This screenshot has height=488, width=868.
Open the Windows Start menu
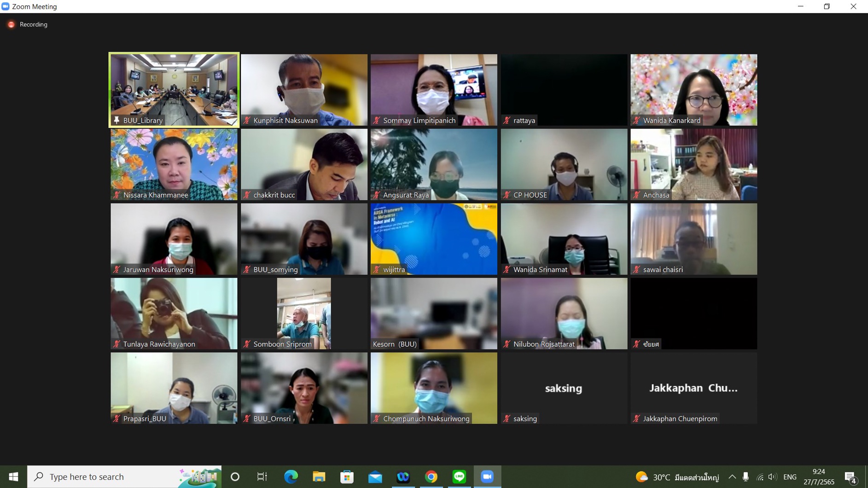(x=13, y=476)
